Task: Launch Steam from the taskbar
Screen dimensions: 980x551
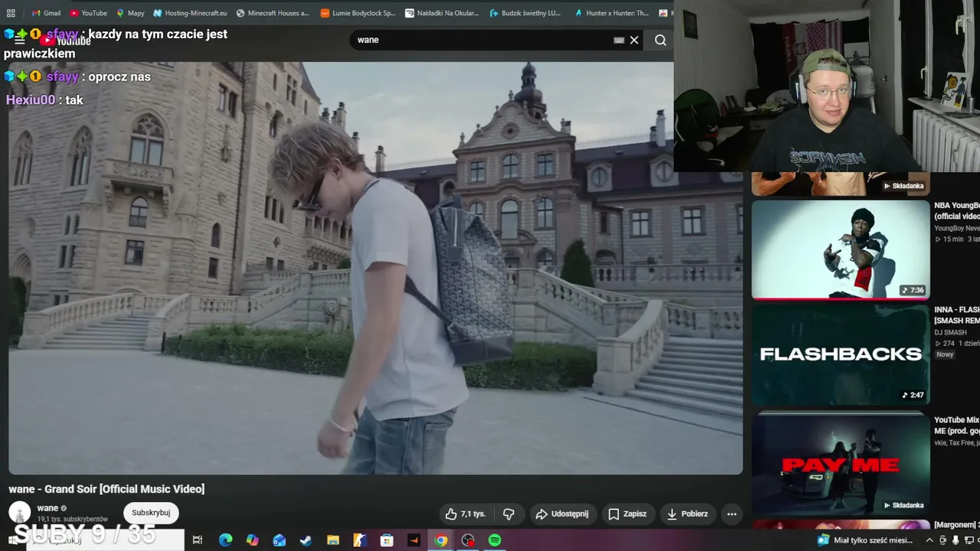Action: pos(306,540)
